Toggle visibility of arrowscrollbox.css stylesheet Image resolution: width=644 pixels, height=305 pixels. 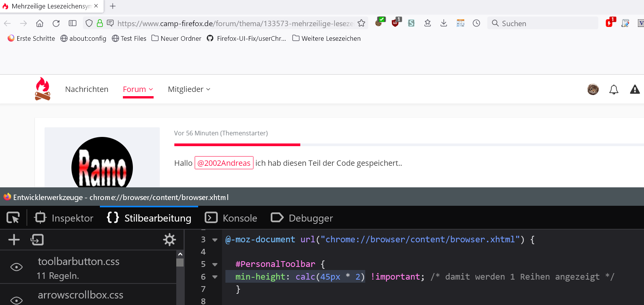point(17,300)
